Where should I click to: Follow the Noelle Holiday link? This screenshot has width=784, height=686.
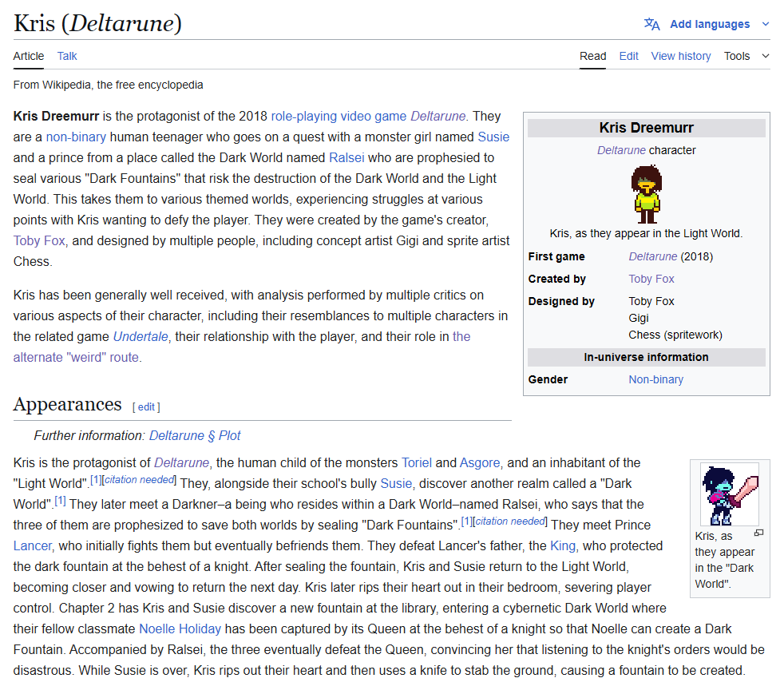coord(180,629)
